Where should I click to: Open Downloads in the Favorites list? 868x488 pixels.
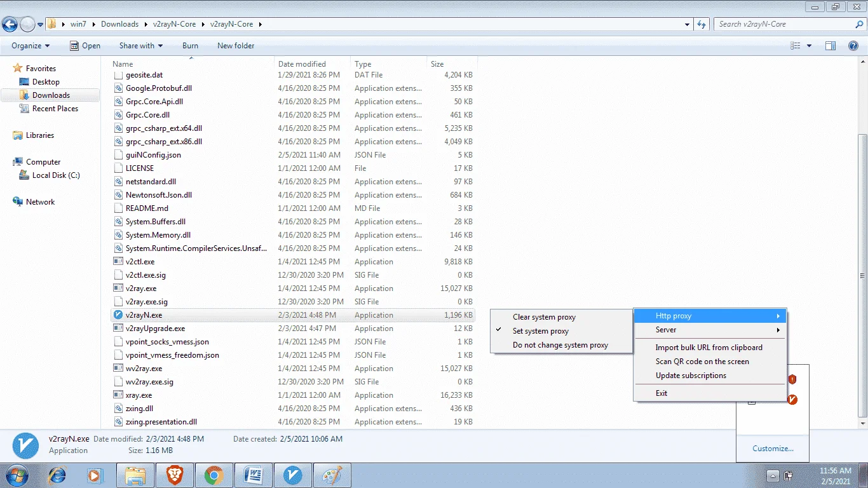click(x=50, y=95)
